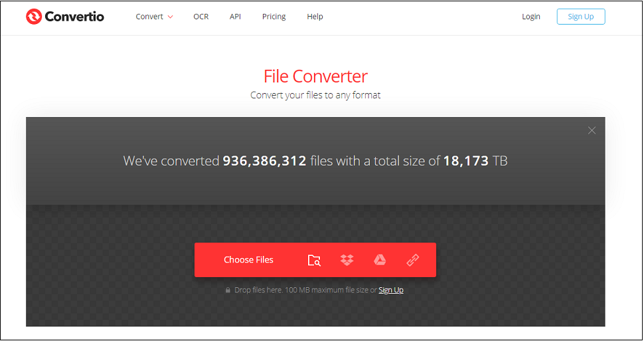Click the Choose Files button

coord(248,260)
